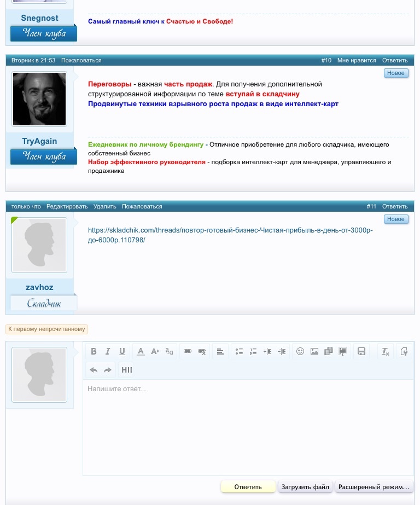Open 'Ежедневник по личному брендингу' signature link
420x505 pixels.
tap(146, 144)
